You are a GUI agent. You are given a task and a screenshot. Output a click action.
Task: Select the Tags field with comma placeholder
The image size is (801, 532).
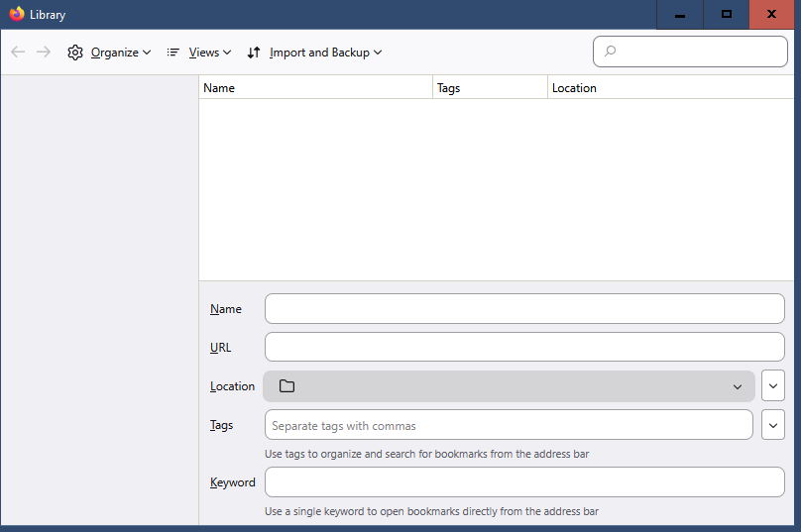coord(509,425)
